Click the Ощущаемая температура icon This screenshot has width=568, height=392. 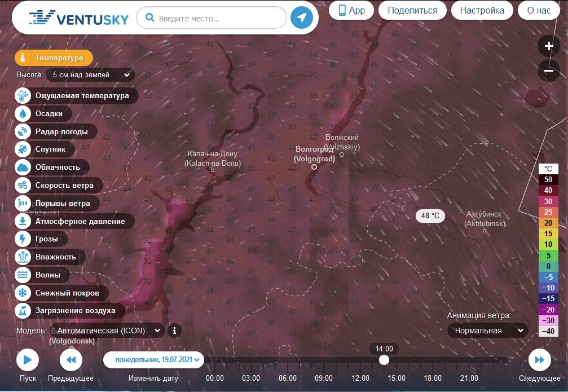coord(23,96)
